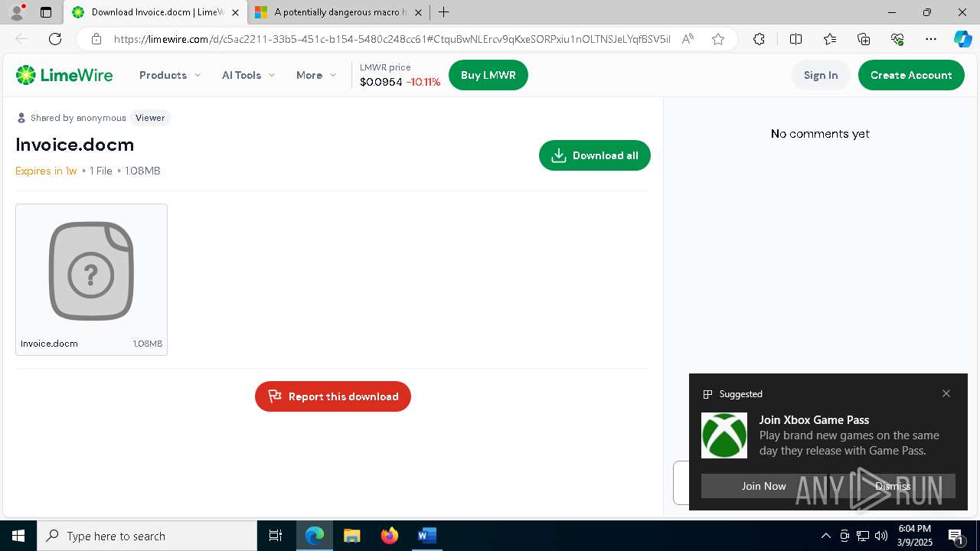Screen dimensions: 980x551
Task: Open File Explorer from taskbar
Action: pyautogui.click(x=352, y=536)
